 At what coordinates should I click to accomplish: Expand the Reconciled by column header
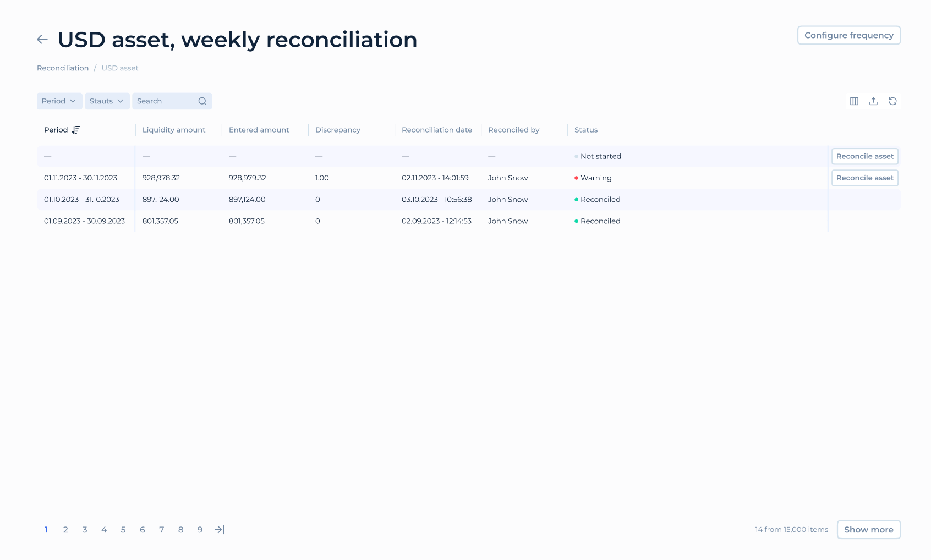point(513,130)
